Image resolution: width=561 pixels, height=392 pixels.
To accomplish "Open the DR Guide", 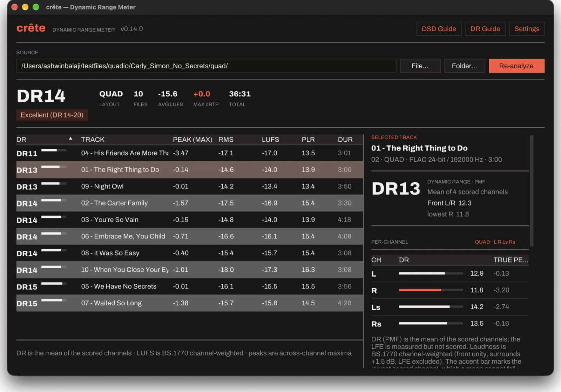I will click(x=485, y=29).
